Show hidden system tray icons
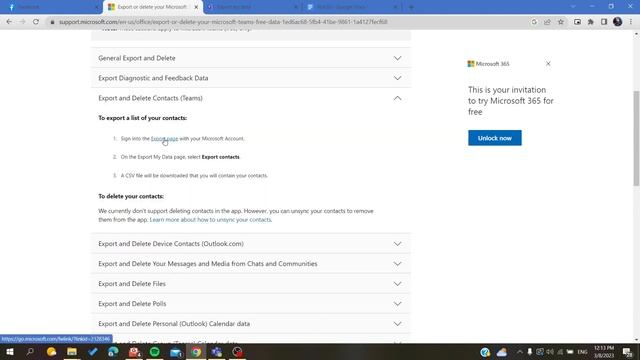Screen dimensions: 640x360 point(520,352)
